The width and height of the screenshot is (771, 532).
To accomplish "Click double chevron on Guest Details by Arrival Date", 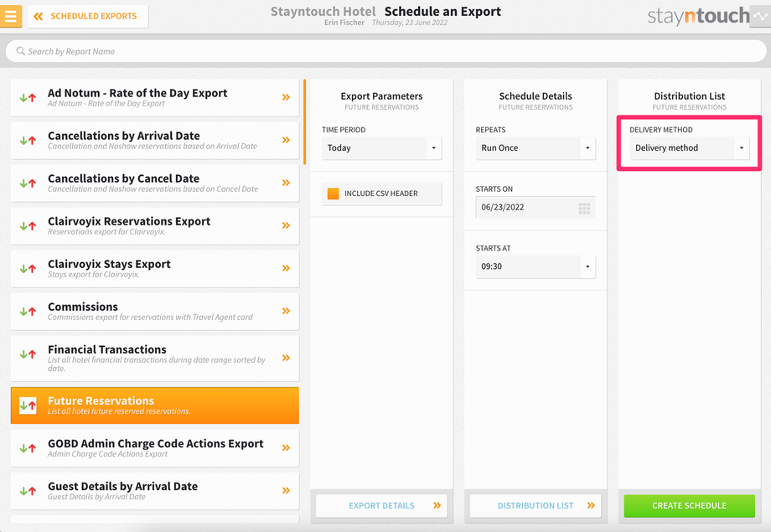I will (286, 491).
